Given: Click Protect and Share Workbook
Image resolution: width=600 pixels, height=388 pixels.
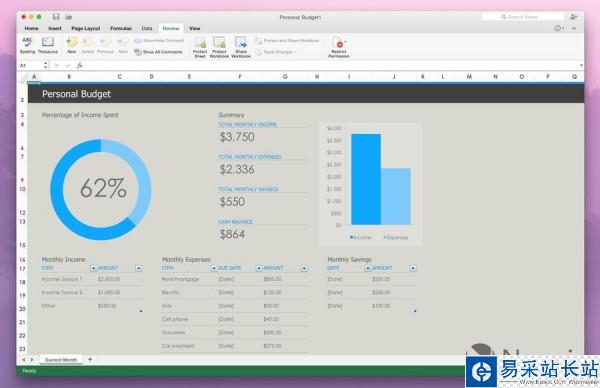Looking at the screenshot, I should (287, 41).
